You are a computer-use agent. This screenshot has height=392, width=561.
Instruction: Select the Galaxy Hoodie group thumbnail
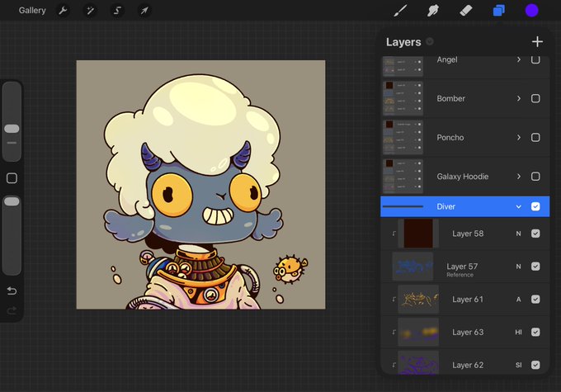403,177
